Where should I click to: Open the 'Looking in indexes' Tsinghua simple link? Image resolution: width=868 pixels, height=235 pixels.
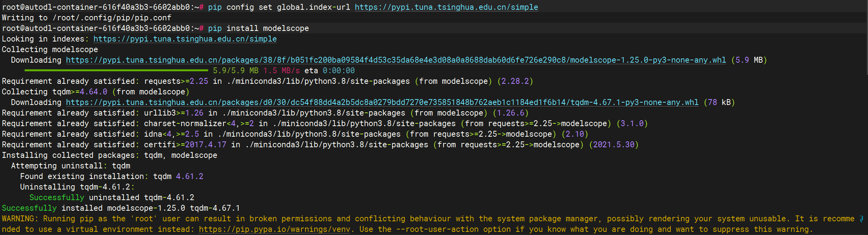pos(185,39)
